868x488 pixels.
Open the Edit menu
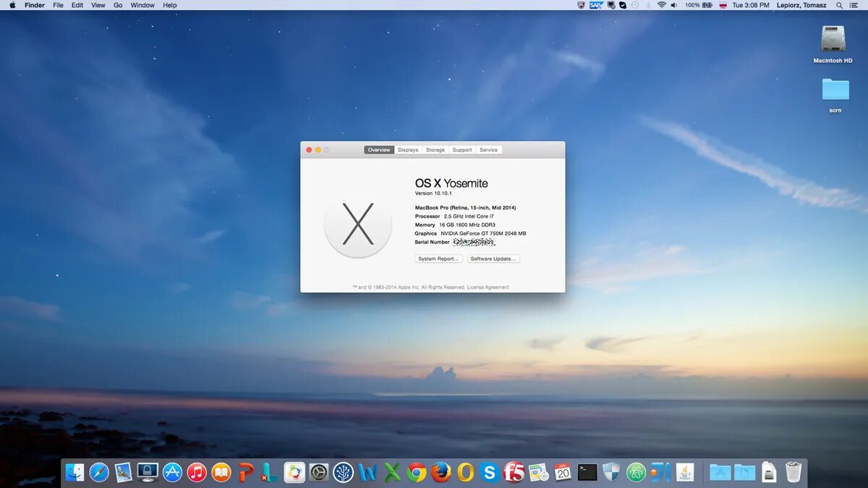coord(77,5)
